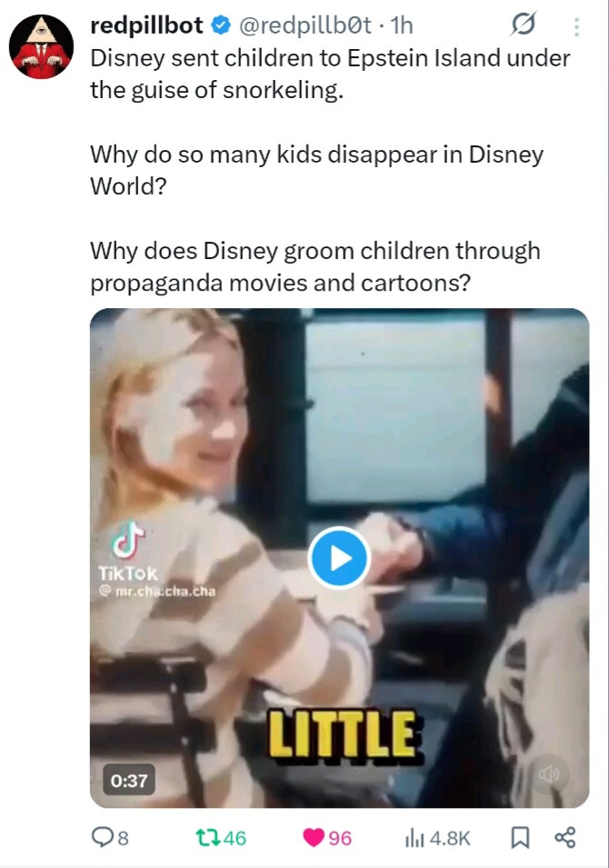
Task: Open replies with the comment icon
Action: coord(103,838)
